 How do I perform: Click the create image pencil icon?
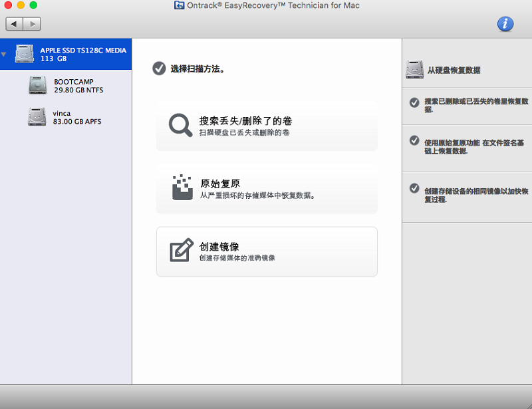click(182, 250)
